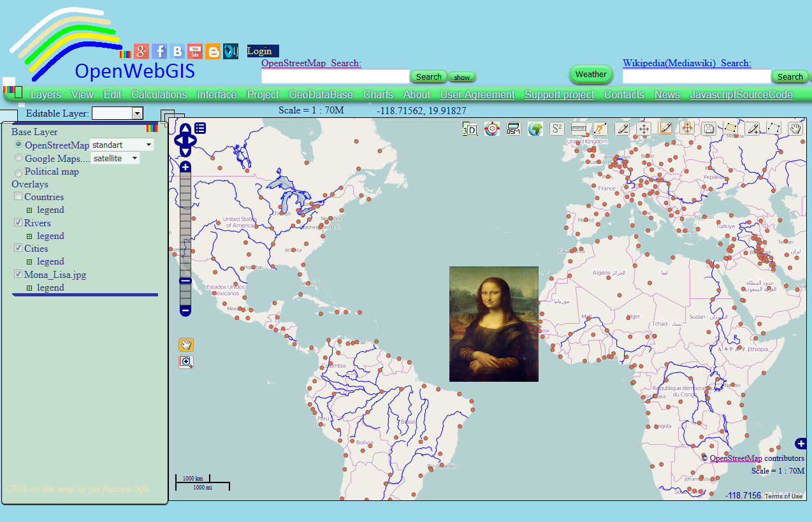The width and height of the screenshot is (812, 522).
Task: Click the OSM toolbar icon
Action: pos(514,129)
